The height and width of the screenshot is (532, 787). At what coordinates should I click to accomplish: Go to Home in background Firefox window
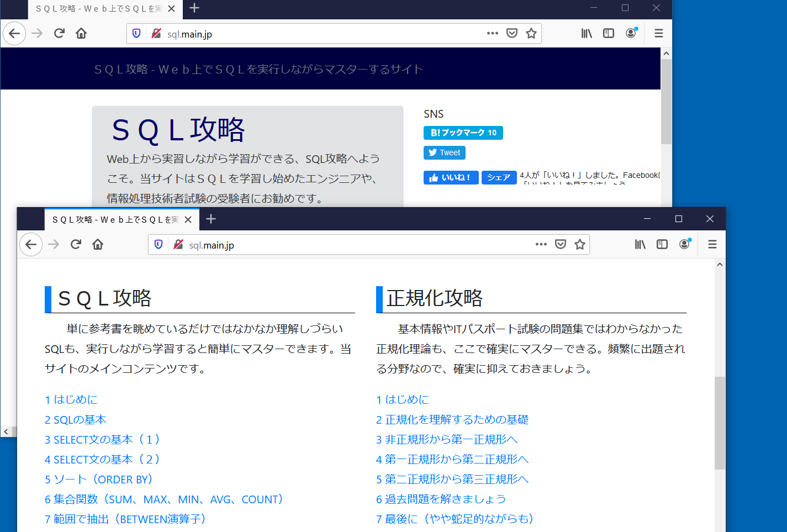click(x=81, y=33)
